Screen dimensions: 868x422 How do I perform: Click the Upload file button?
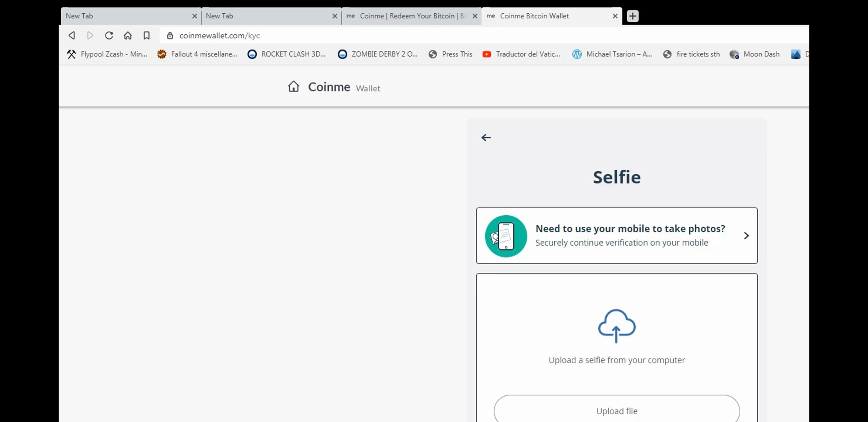[617, 411]
